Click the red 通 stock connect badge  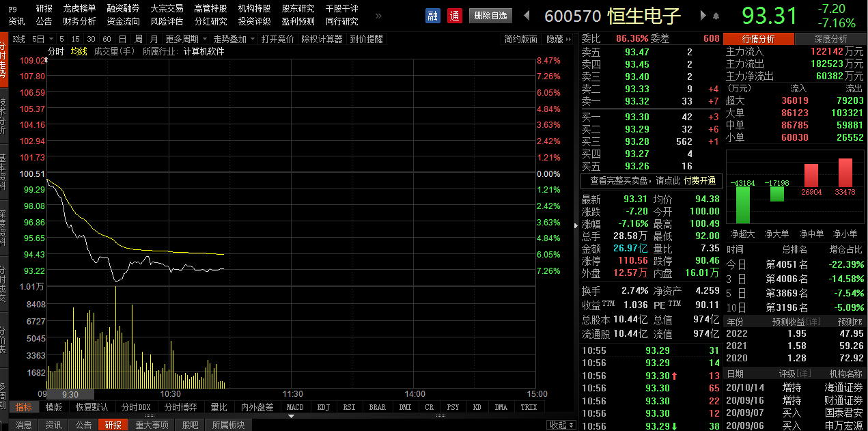(455, 16)
